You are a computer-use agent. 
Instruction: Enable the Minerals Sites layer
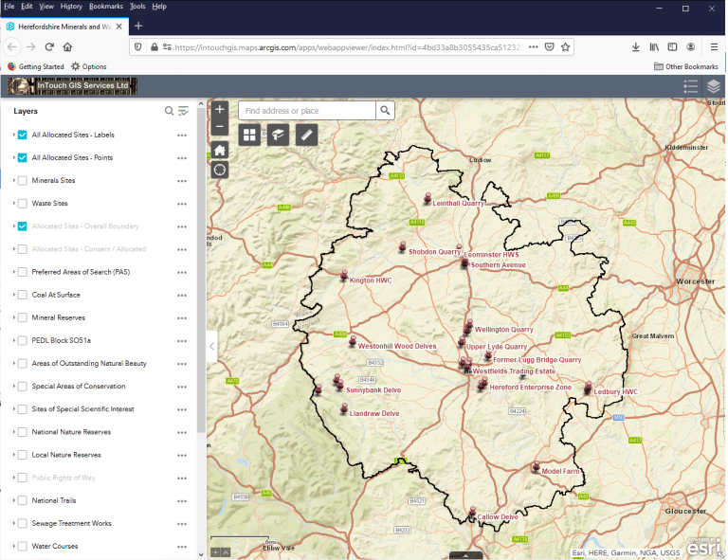point(23,180)
